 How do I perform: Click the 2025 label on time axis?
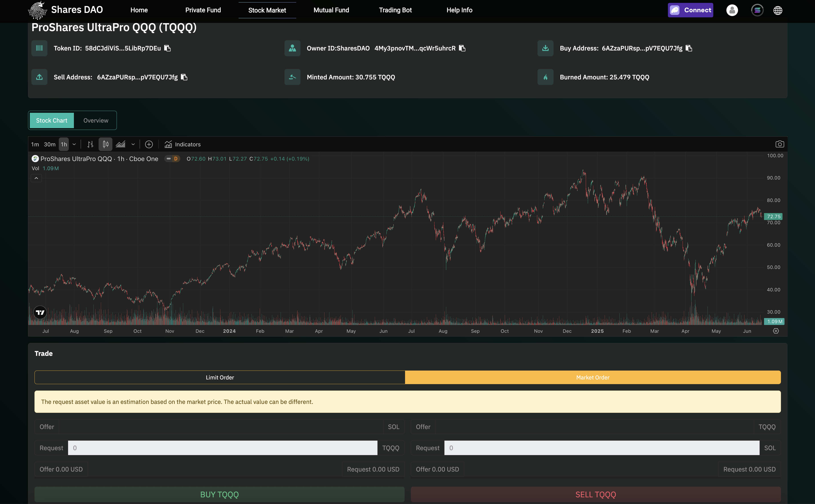(597, 331)
